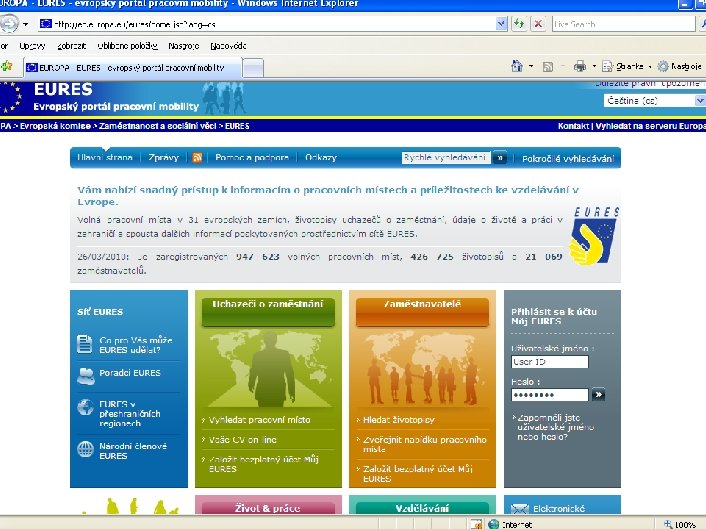Open the navigation history dropdown arrow

(26, 24)
